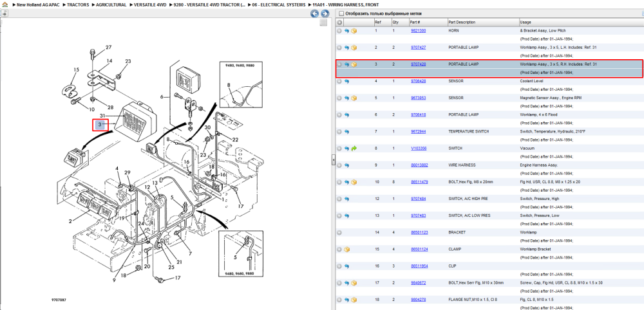Collapse the parts list using the splitter handle
The height and width of the screenshot is (310, 644).
pyautogui.click(x=334, y=160)
